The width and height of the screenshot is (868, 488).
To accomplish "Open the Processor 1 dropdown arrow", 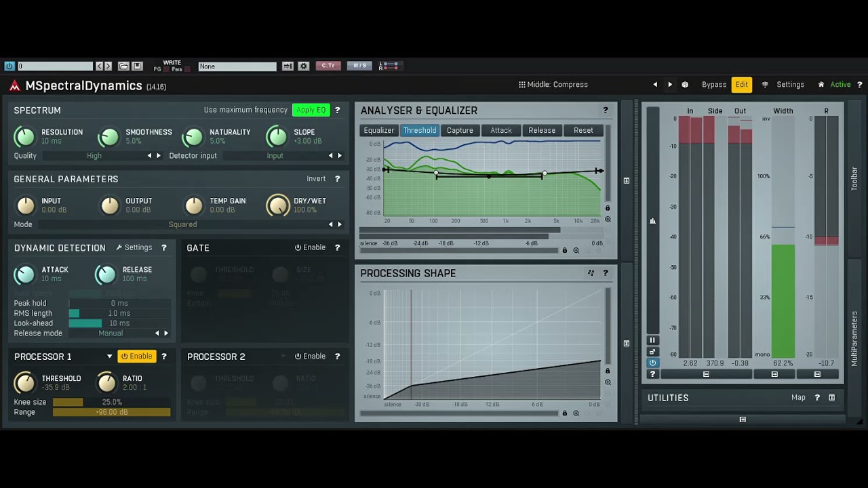I will point(109,357).
